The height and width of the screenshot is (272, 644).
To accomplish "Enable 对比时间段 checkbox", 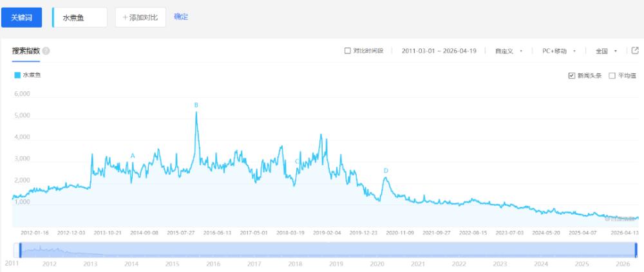I will [348, 51].
